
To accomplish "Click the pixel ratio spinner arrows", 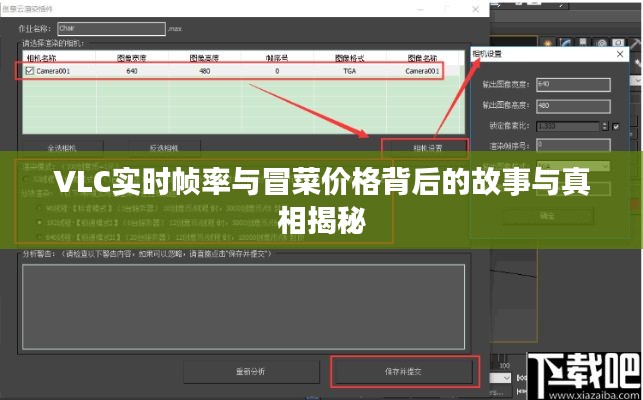I will click(x=605, y=126).
